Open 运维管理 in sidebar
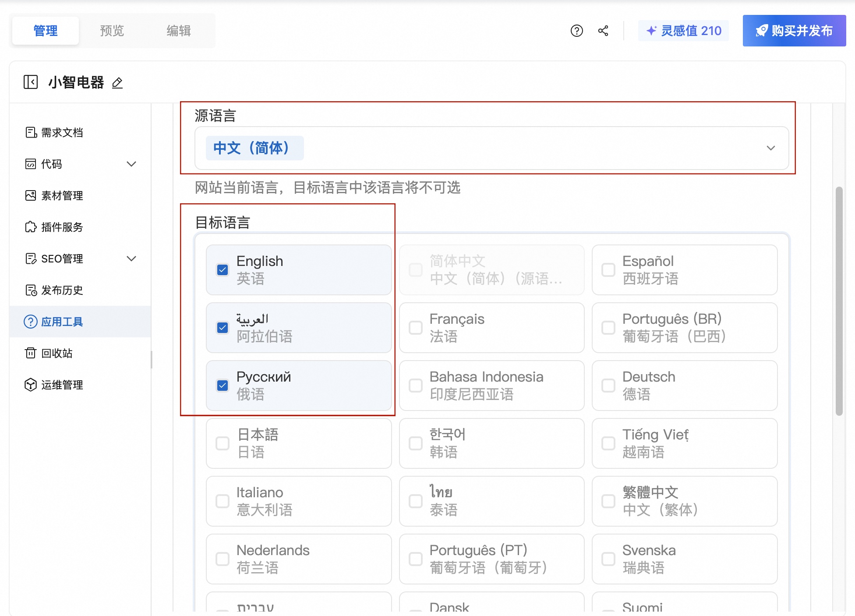The image size is (855, 616). pos(80,385)
